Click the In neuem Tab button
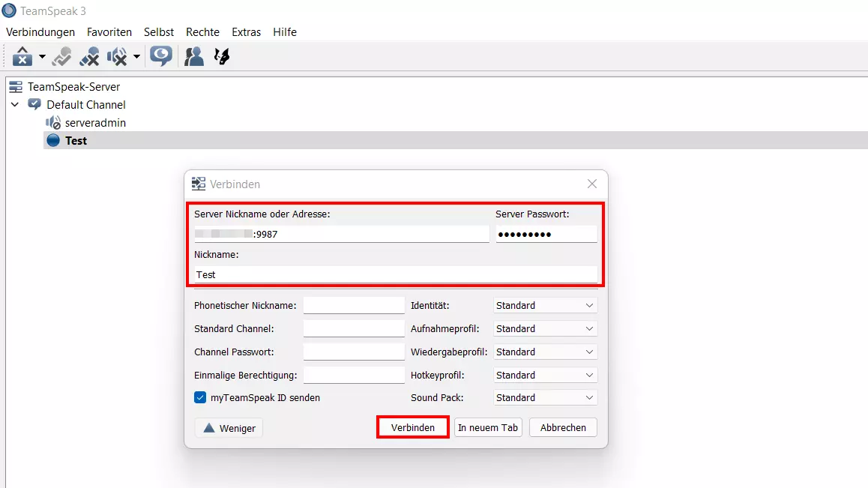This screenshot has width=868, height=488. click(488, 427)
